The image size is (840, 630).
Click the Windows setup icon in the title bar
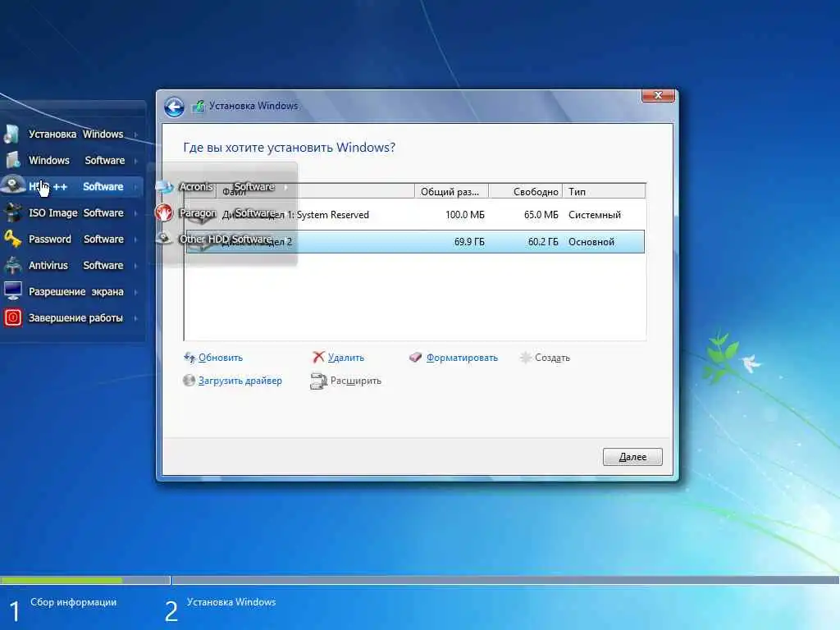click(x=199, y=106)
